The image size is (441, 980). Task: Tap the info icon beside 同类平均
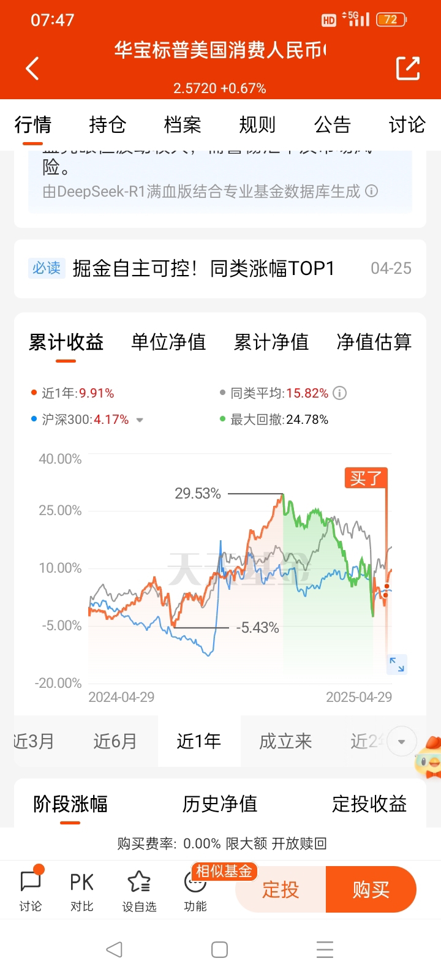pos(340,393)
